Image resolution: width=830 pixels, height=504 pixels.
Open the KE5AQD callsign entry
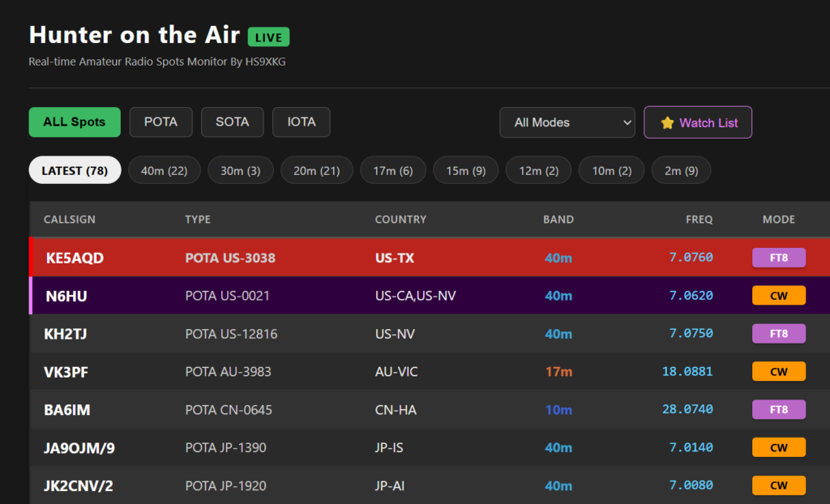pos(75,258)
